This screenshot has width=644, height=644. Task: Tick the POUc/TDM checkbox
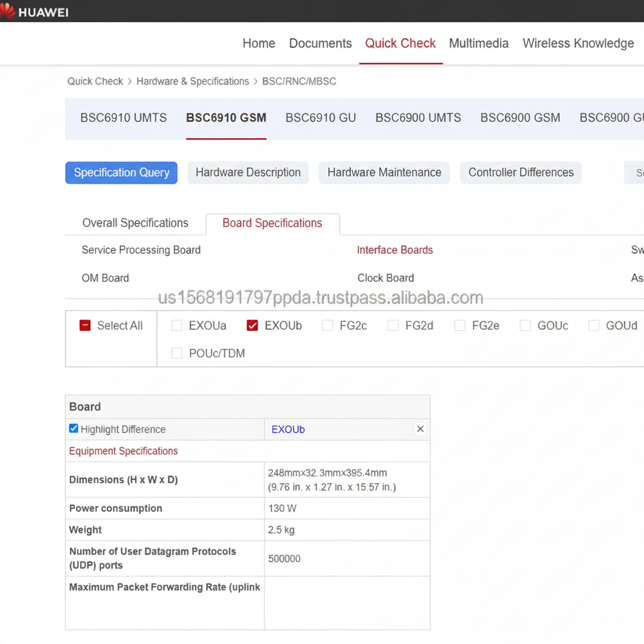(x=176, y=354)
